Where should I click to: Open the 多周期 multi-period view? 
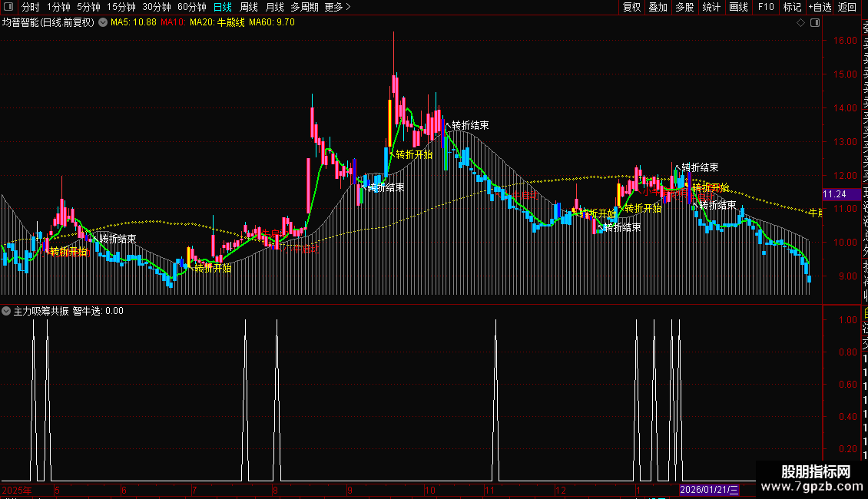[304, 7]
